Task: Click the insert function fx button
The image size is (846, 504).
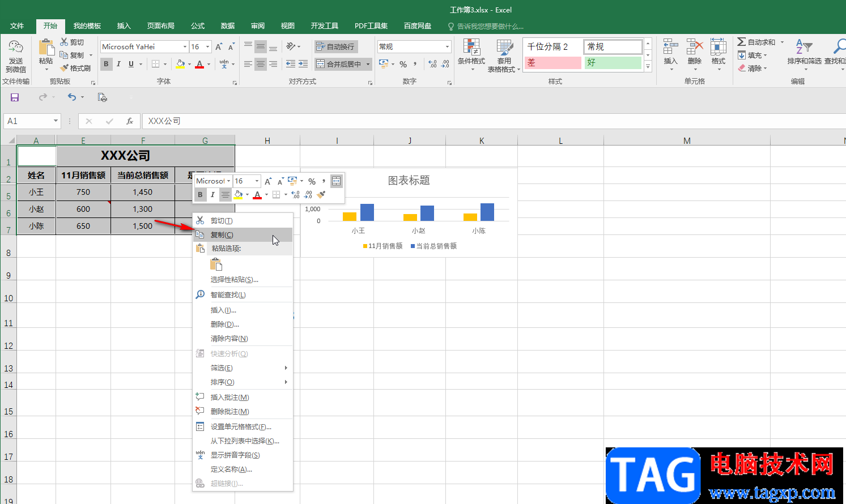Action: (130, 121)
